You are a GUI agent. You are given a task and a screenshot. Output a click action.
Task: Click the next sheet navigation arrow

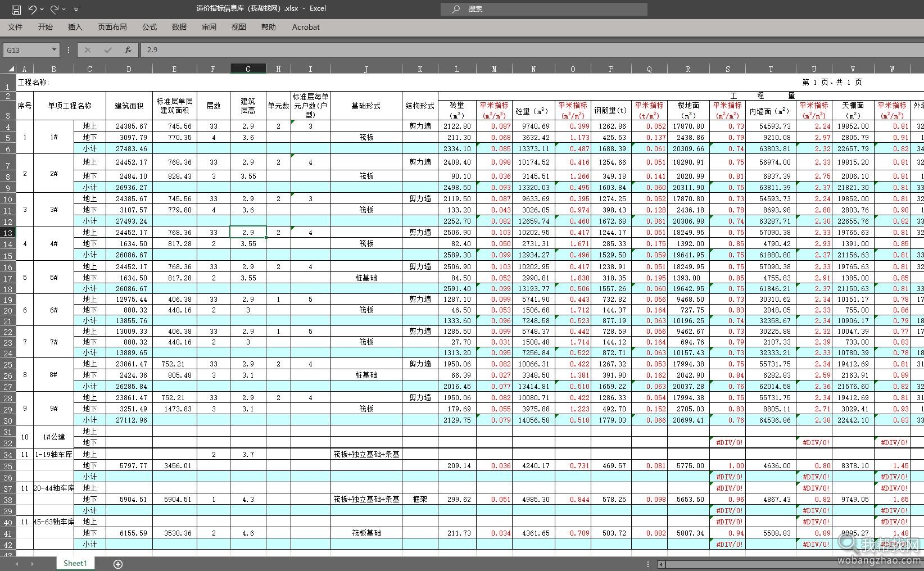[x=33, y=564]
